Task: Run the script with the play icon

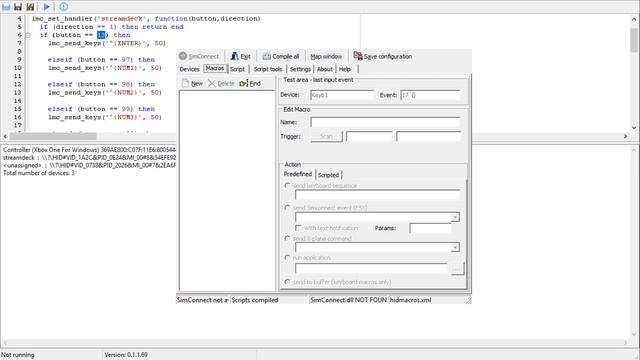Action: [47, 7]
